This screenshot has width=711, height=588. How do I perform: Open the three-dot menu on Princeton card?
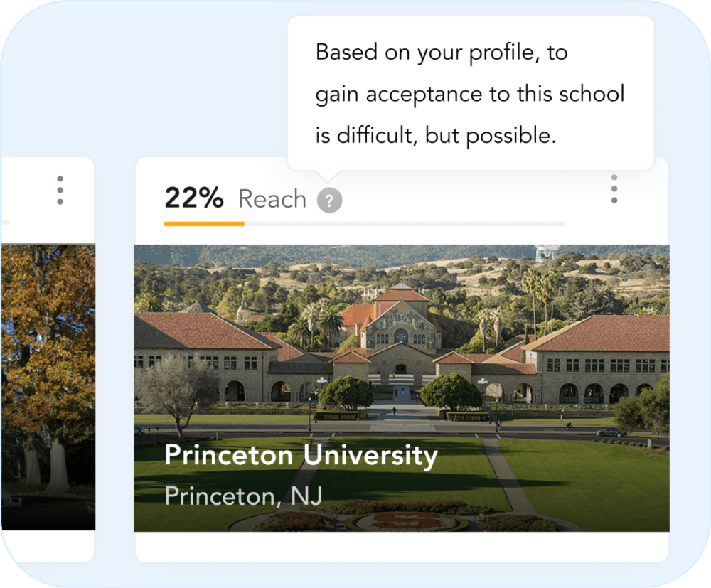pos(614,189)
